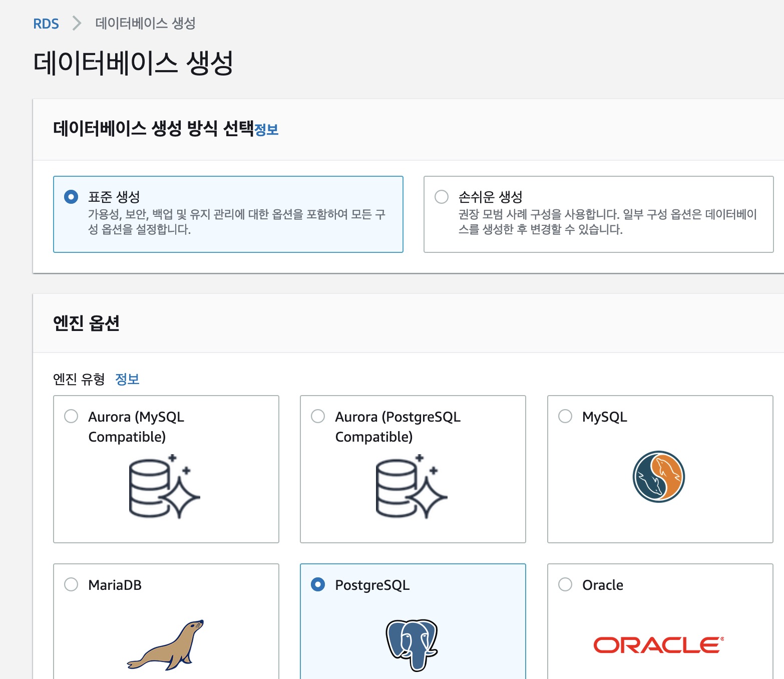Click the MariaDB label text

pos(115,585)
